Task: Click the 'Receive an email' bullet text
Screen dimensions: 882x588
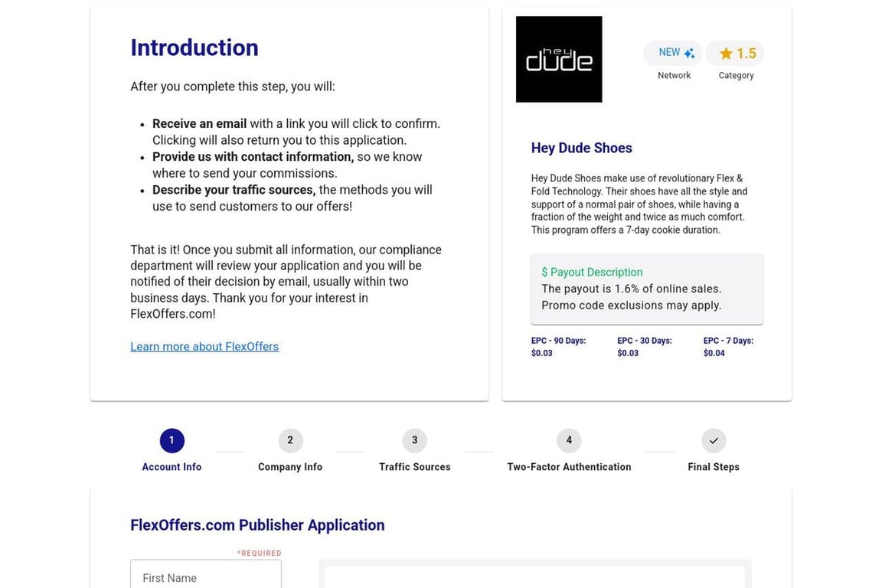Action: click(199, 124)
